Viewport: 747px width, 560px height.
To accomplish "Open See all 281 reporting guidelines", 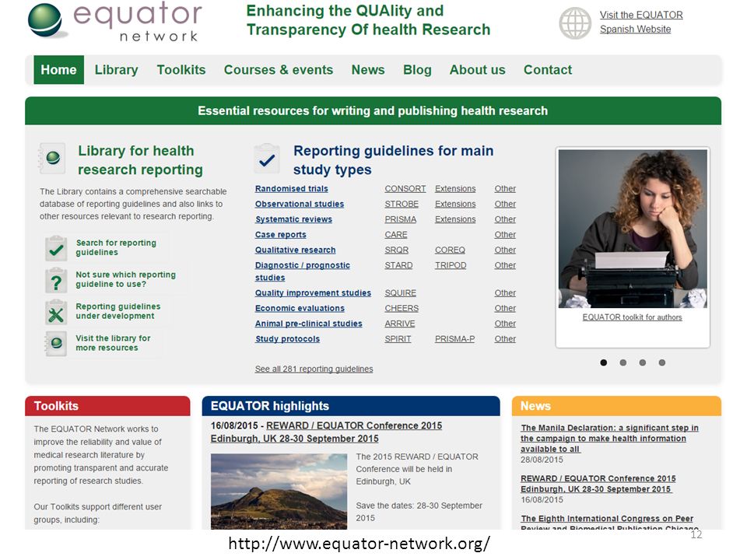I will (x=314, y=369).
